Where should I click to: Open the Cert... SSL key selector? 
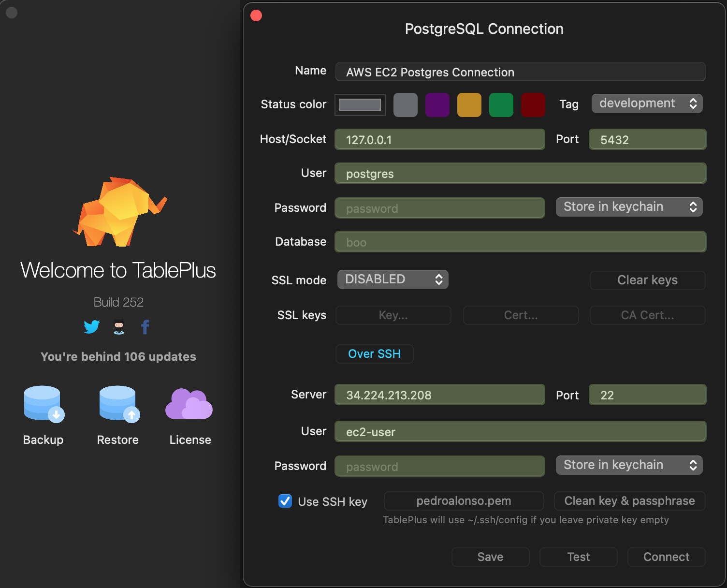click(x=521, y=315)
